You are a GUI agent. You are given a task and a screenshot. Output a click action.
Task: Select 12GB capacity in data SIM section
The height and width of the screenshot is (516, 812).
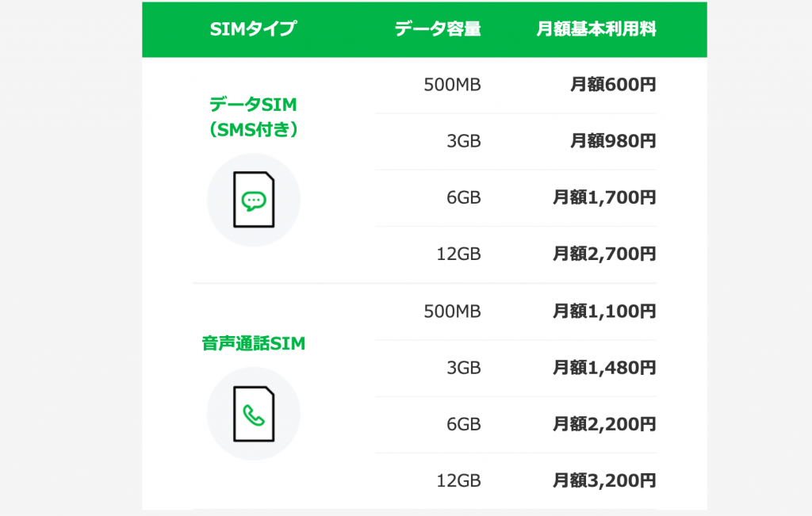point(459,254)
